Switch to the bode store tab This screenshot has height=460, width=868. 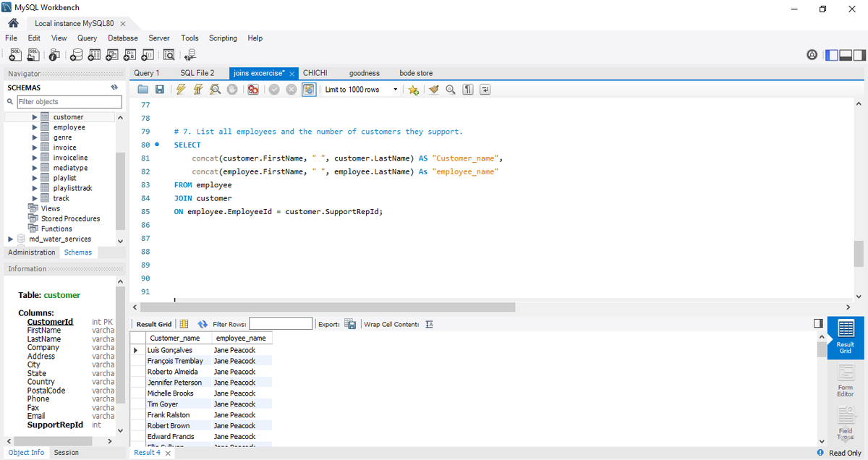click(x=416, y=73)
